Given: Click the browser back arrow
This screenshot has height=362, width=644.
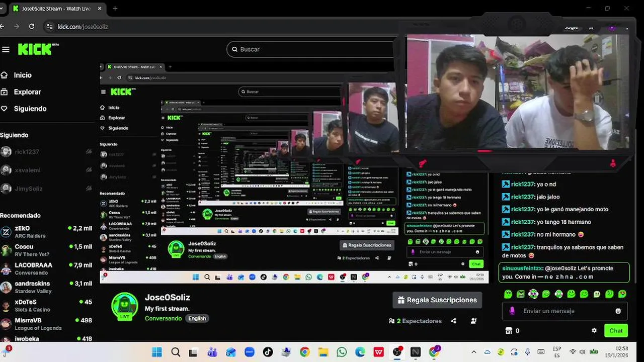Looking at the screenshot, I should pyautogui.click(x=2, y=26).
